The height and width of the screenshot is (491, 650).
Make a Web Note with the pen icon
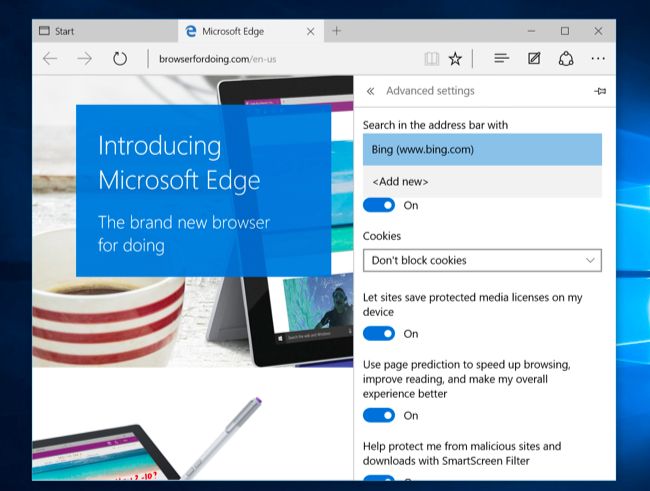click(x=534, y=58)
